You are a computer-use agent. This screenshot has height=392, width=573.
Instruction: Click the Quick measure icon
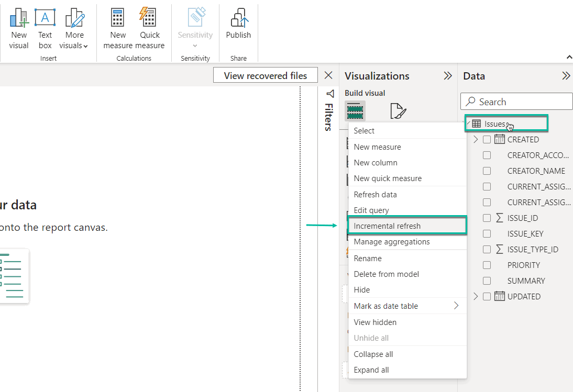click(149, 19)
